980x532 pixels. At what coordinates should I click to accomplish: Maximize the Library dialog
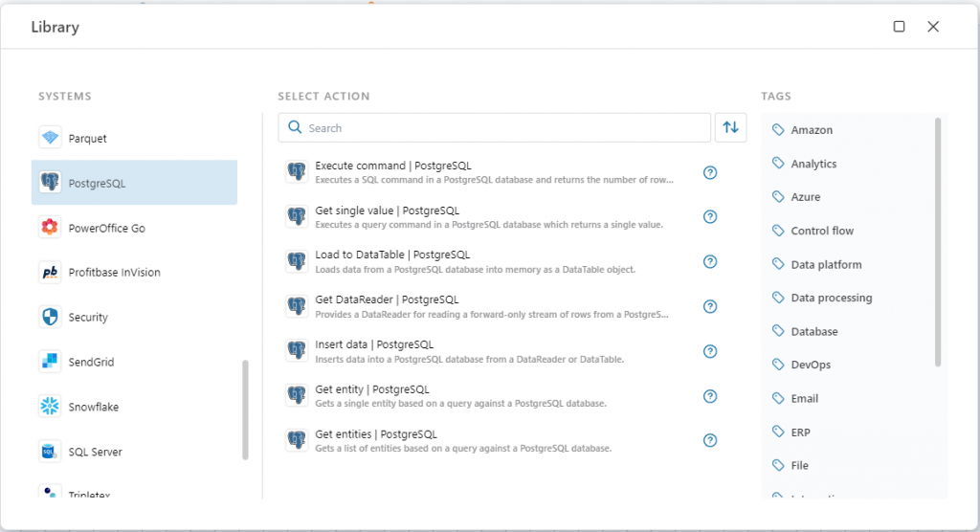pos(899,26)
